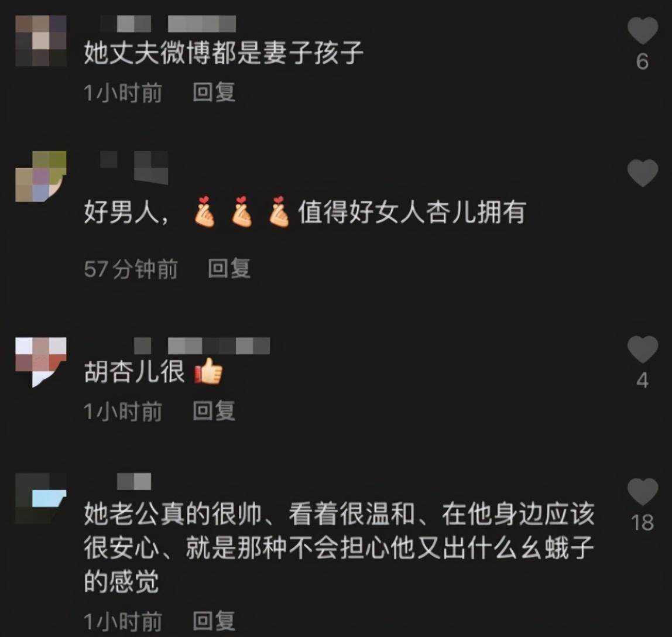Open username above 胡杏儿很 comment
The height and width of the screenshot is (637, 672).
[202, 346]
